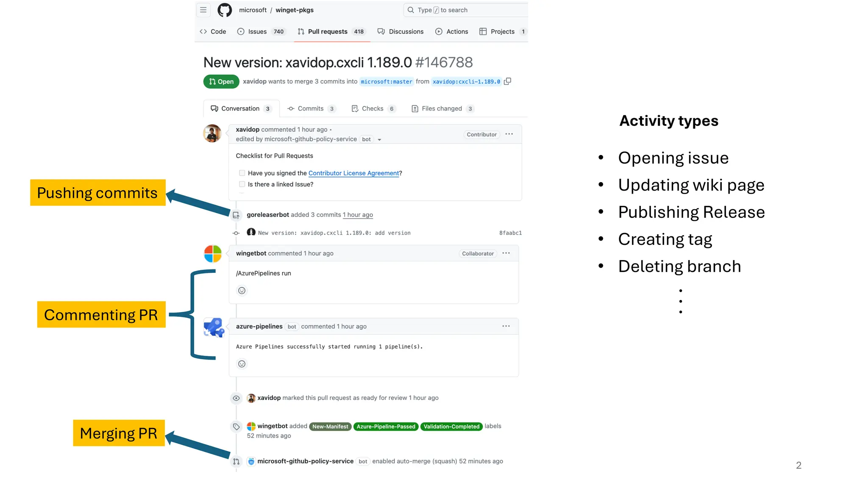Screen dimensions: 868x488
Task: Copy branch name with the copy icon
Action: (x=507, y=81)
